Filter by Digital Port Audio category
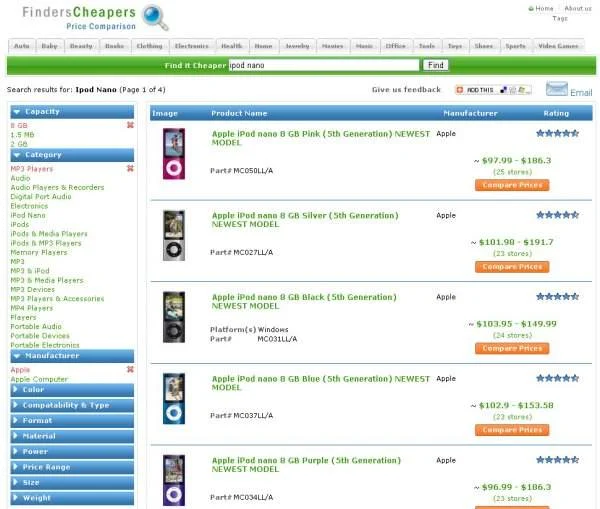This screenshot has width=600, height=509. point(41,196)
